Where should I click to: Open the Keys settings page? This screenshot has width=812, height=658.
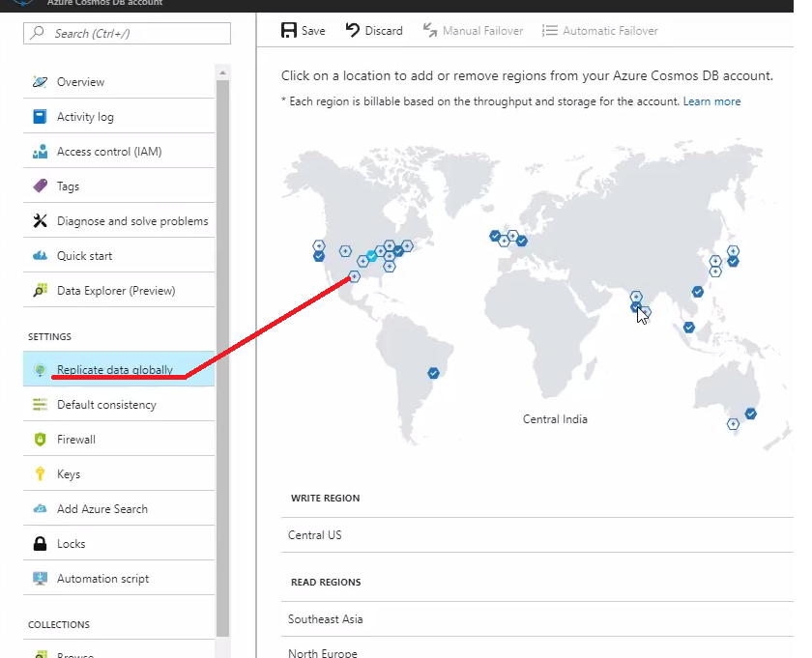[x=119, y=473]
